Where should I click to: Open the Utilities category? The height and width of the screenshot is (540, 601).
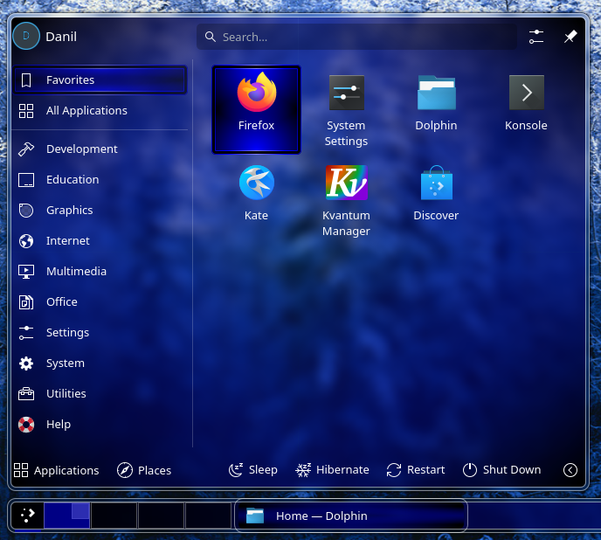click(100, 394)
